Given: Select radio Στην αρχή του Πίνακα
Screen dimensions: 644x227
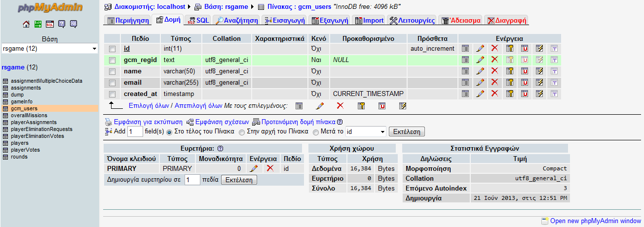Looking at the screenshot, I should pos(242,132).
